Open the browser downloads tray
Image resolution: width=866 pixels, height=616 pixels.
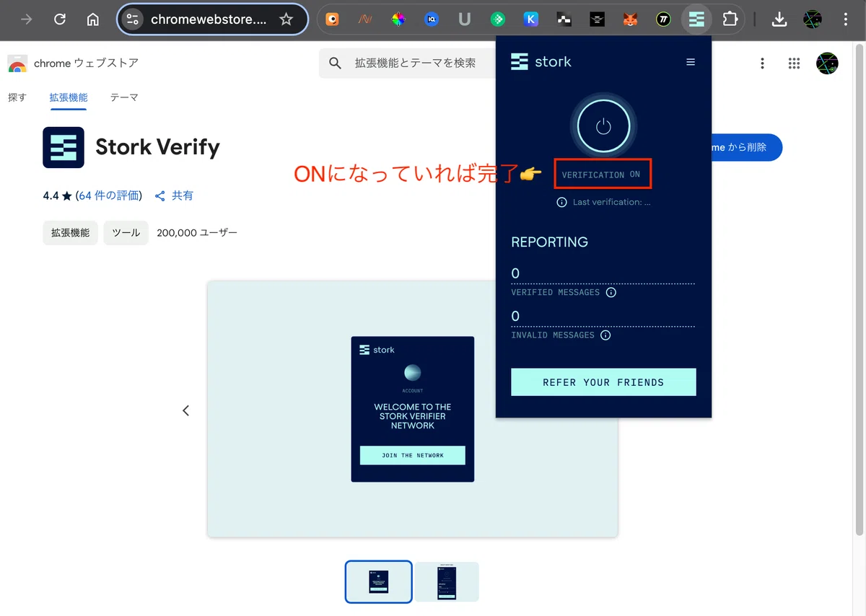(x=779, y=19)
